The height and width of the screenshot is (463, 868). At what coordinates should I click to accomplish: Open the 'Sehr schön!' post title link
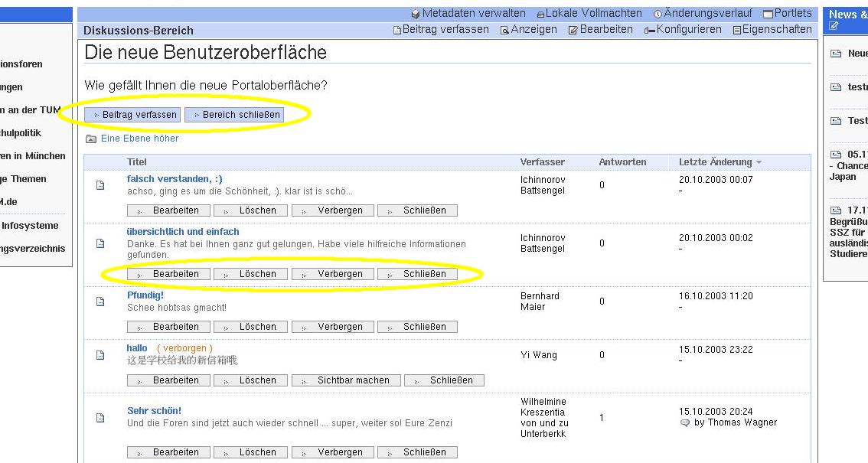pyautogui.click(x=154, y=411)
